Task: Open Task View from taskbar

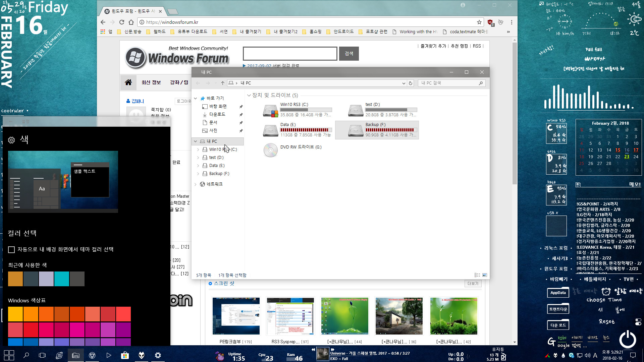Action: tap(42, 355)
